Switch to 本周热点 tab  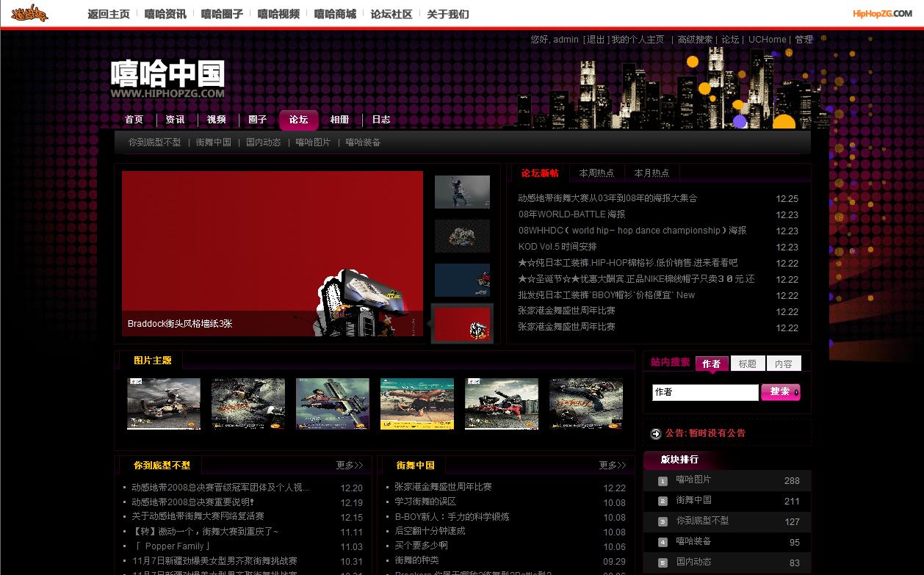(596, 173)
